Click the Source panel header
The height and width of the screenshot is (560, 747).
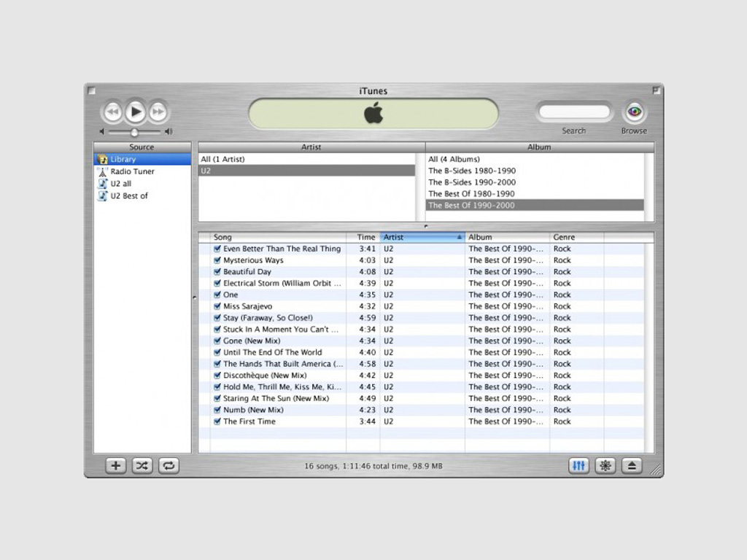point(142,147)
